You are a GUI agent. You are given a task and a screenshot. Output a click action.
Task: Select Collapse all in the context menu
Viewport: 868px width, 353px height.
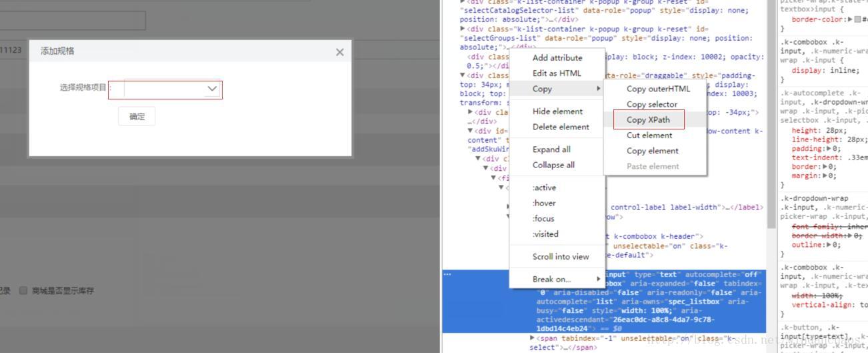(553, 165)
